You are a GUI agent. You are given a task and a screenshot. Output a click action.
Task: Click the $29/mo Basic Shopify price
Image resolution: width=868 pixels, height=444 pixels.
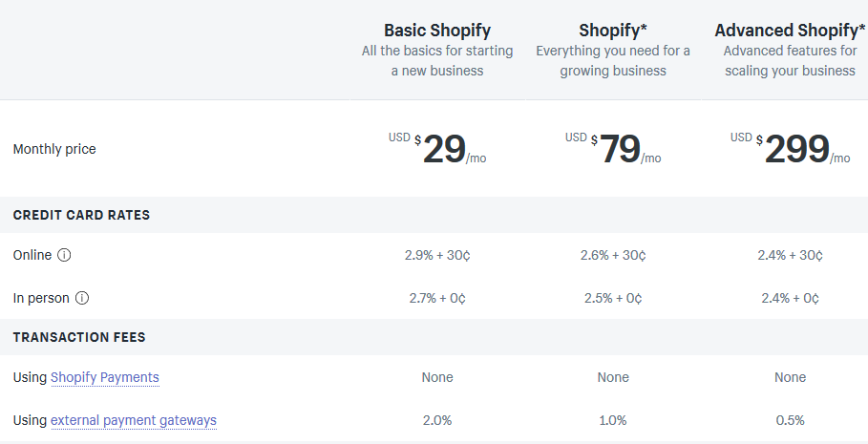437,149
